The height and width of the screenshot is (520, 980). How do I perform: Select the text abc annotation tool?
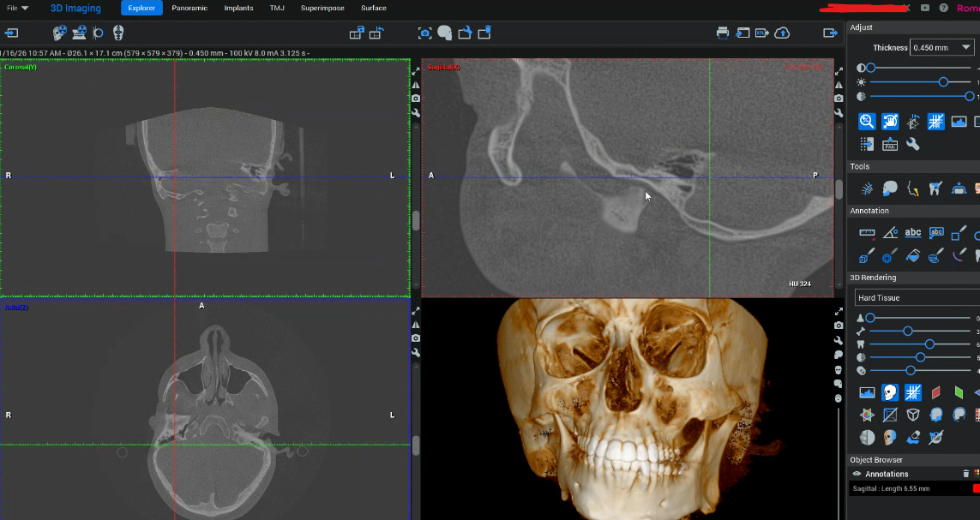[913, 232]
